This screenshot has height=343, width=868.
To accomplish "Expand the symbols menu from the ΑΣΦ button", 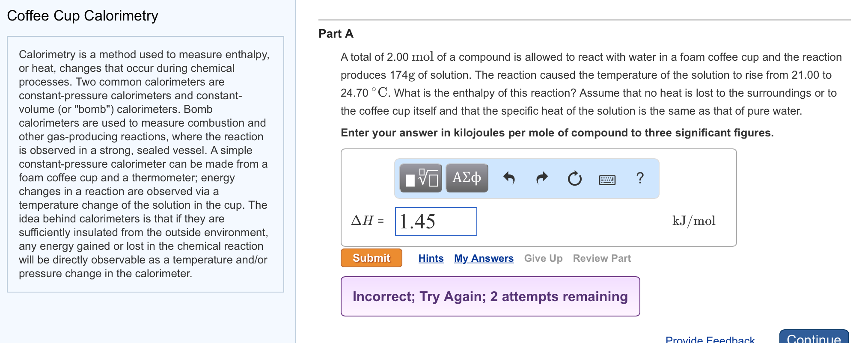I will click(x=467, y=178).
